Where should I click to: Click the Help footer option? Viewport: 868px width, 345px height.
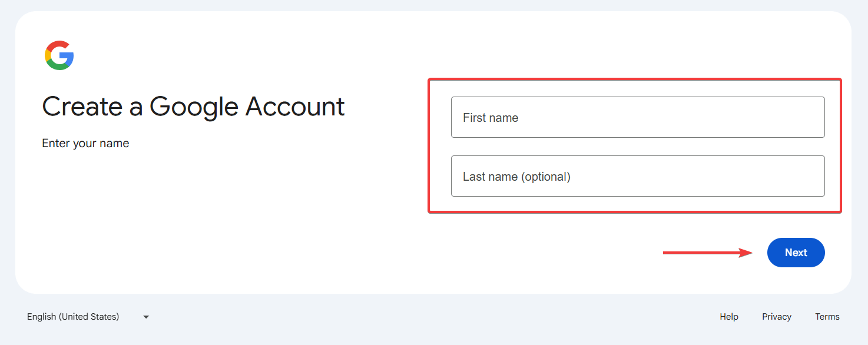728,316
